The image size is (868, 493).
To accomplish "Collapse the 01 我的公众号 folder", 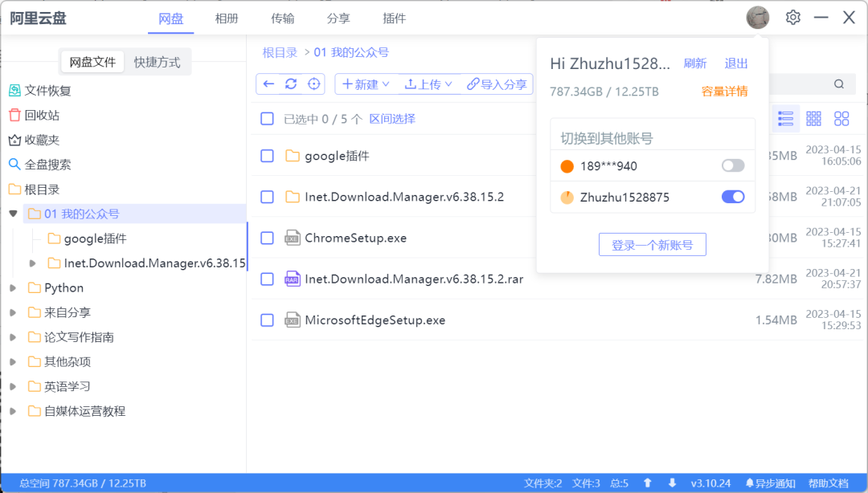I will [x=13, y=214].
